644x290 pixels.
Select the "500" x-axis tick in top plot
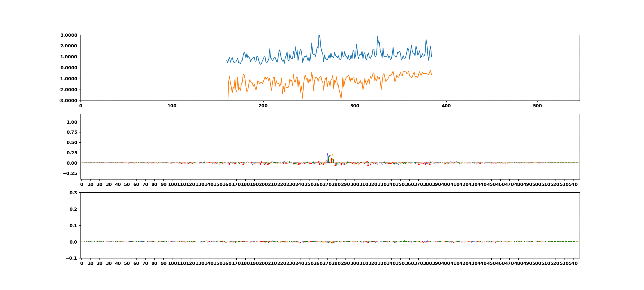pos(537,106)
